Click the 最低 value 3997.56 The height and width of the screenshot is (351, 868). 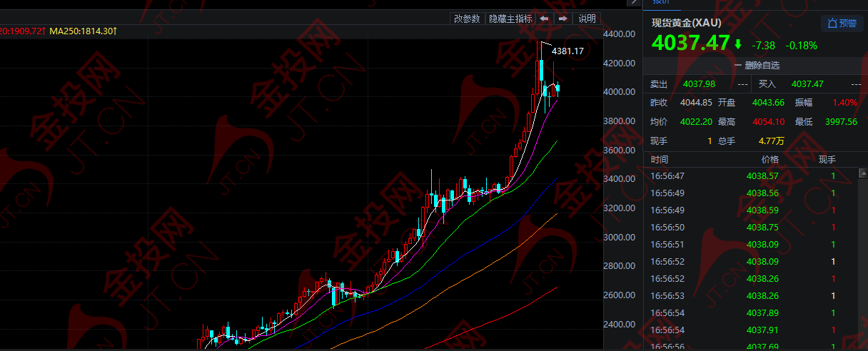(841, 122)
